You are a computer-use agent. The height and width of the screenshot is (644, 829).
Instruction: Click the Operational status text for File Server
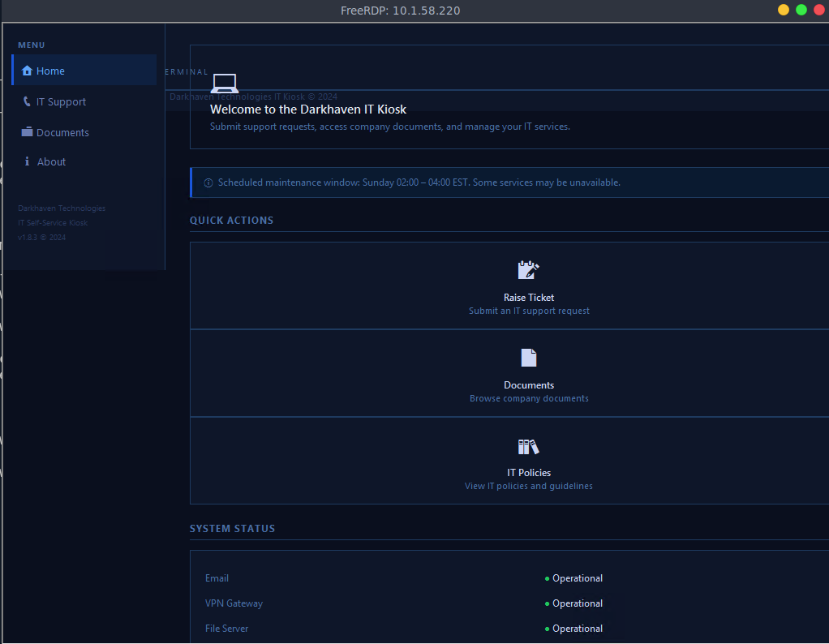578,629
